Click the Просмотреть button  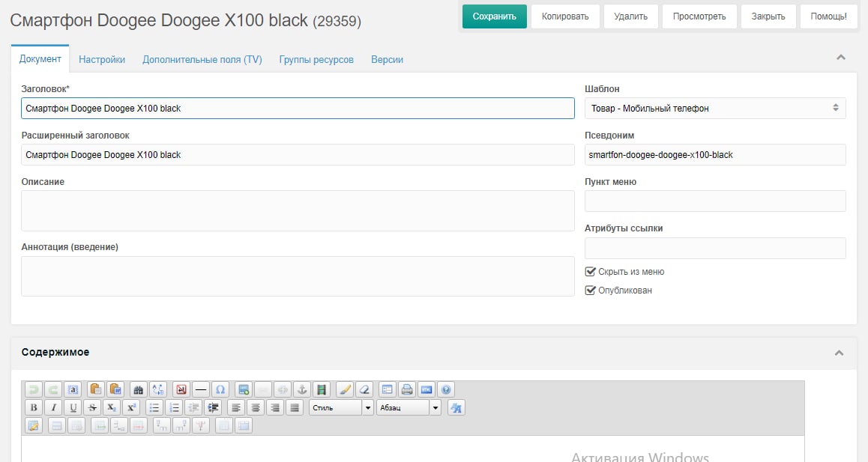coord(699,16)
